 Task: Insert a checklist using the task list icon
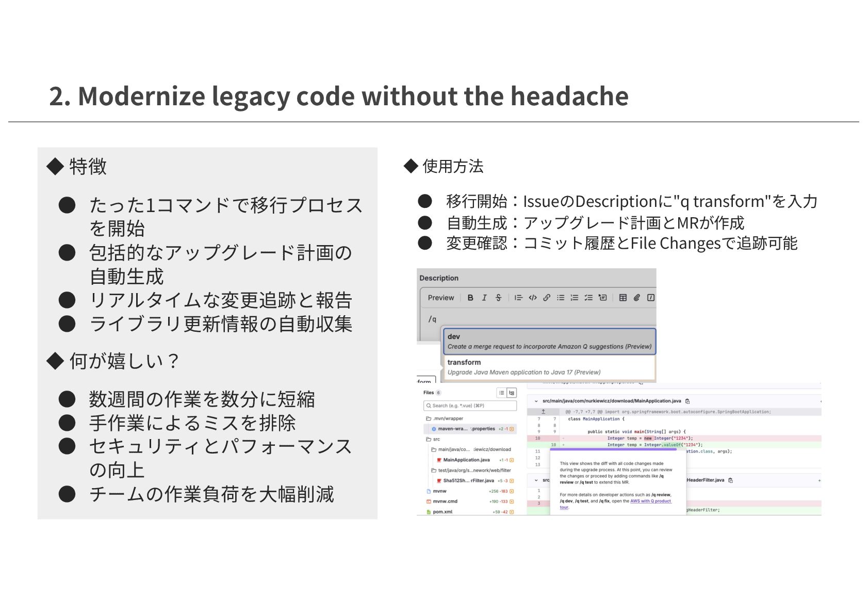coord(588,298)
